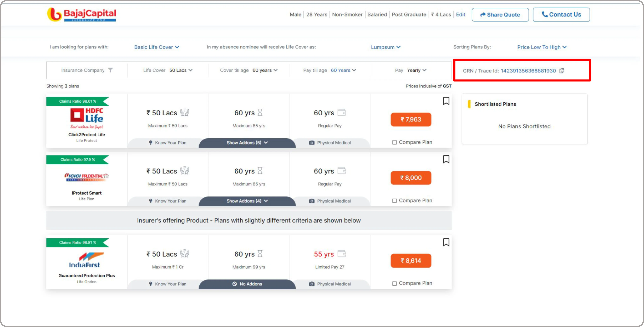This screenshot has width=644, height=327.
Task: Click the Maximum ₹ 1 Cr text
Action: coord(168,267)
